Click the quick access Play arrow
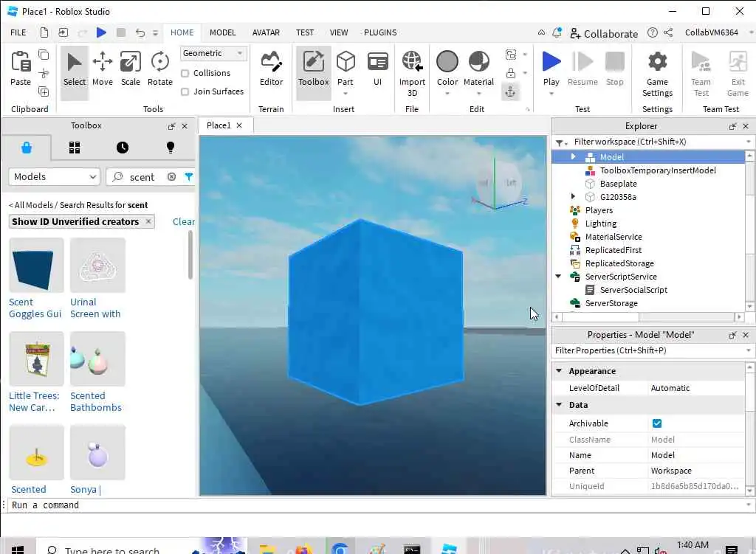Screen dimensions: 756x554 point(101,32)
